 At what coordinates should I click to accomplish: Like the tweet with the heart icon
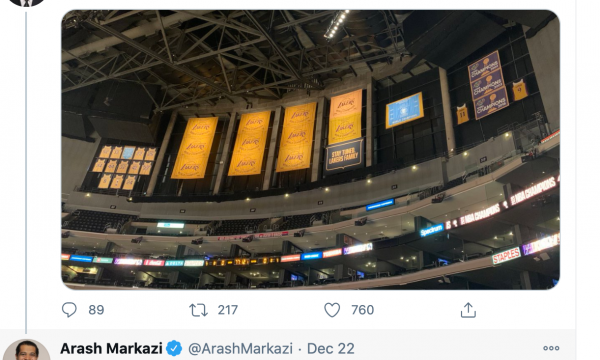(x=332, y=310)
